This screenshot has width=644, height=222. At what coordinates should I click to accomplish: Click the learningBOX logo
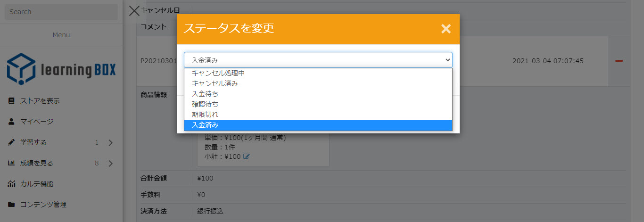coord(61,68)
